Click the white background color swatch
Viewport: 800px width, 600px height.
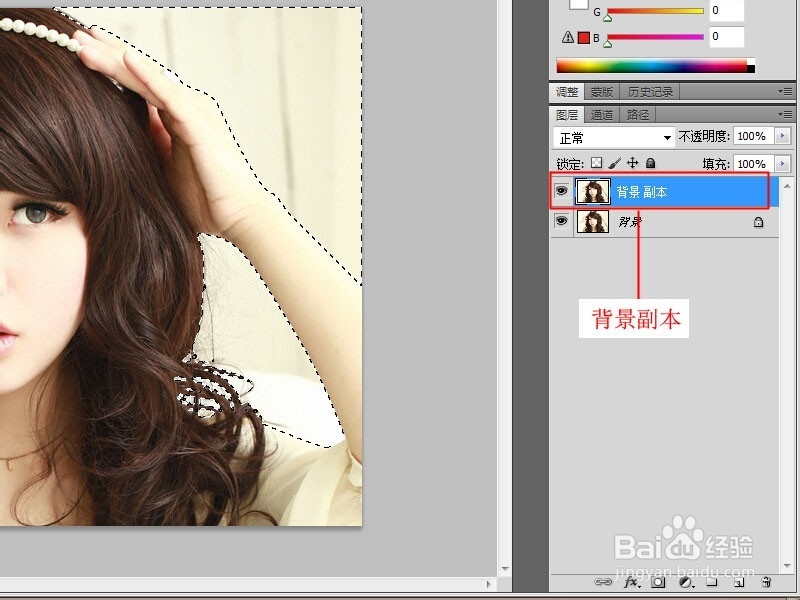(579, 5)
